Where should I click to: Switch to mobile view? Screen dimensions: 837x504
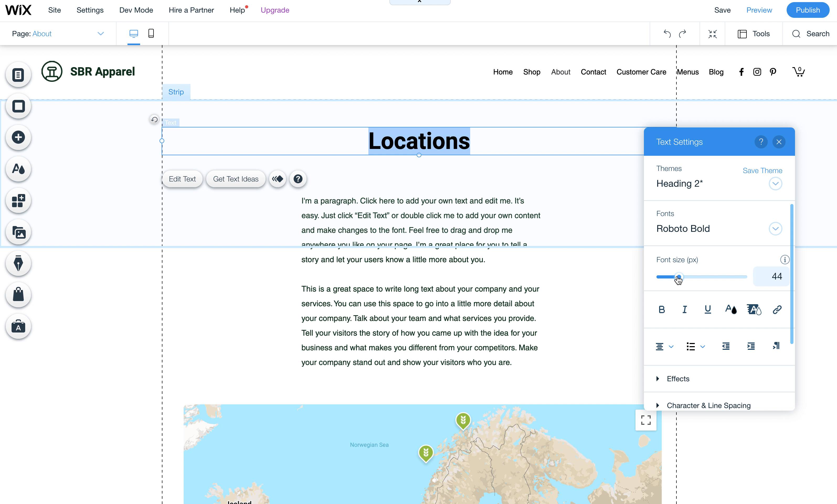[151, 33]
